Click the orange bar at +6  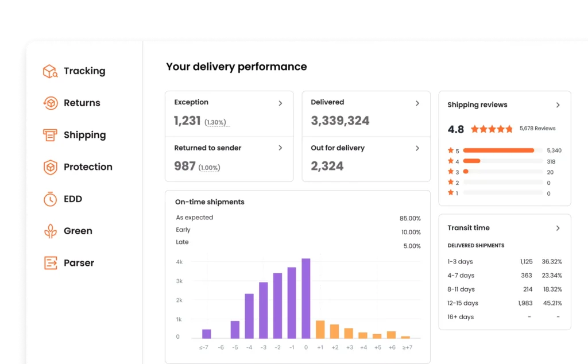(391, 335)
